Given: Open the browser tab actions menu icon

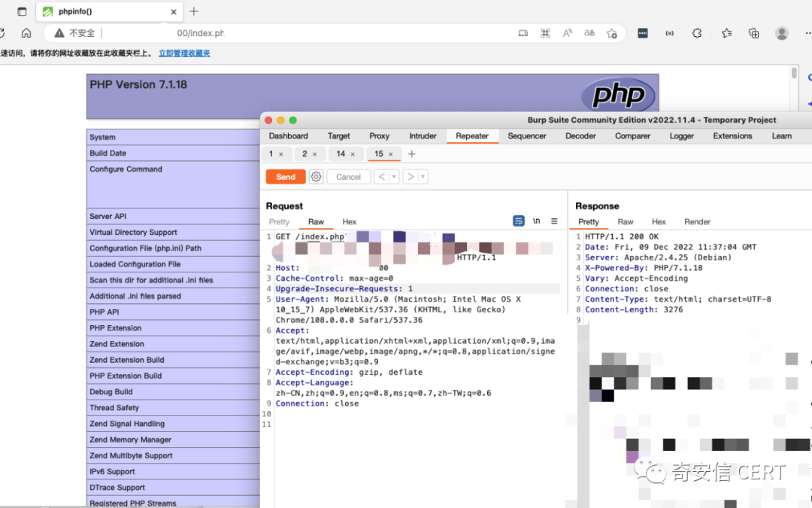Looking at the screenshot, I should 22,11.
